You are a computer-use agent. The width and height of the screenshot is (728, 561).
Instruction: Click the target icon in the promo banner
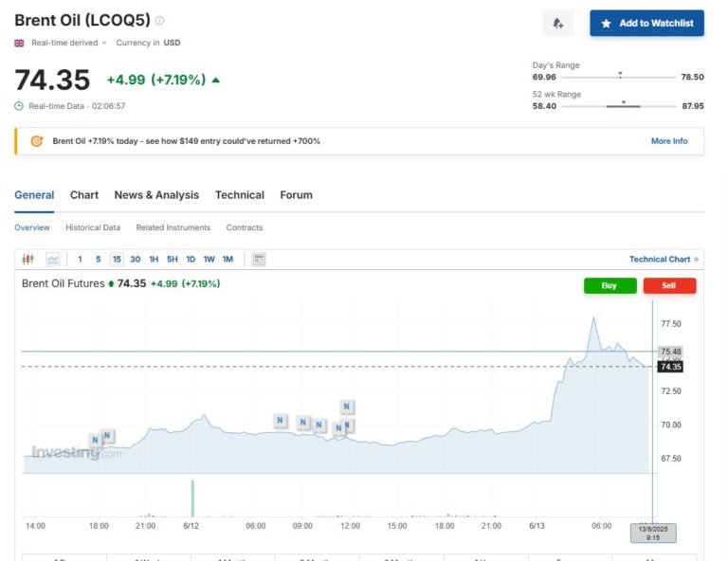pos(37,141)
